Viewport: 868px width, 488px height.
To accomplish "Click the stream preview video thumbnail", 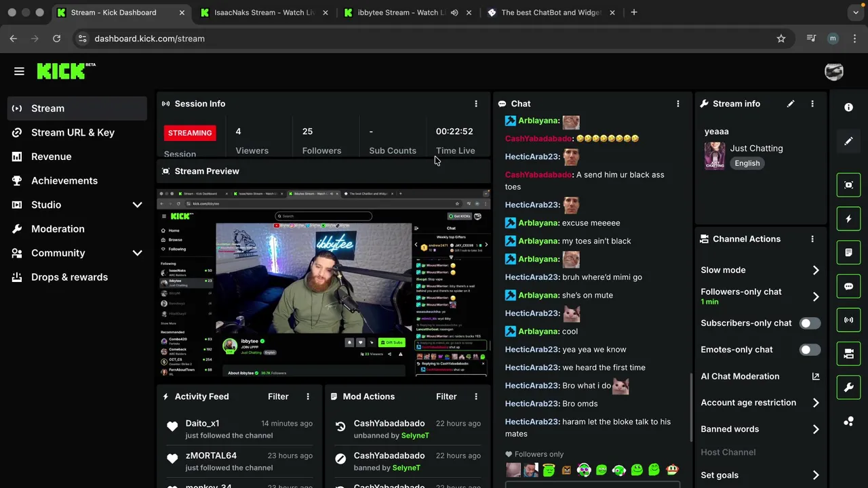I will (323, 283).
